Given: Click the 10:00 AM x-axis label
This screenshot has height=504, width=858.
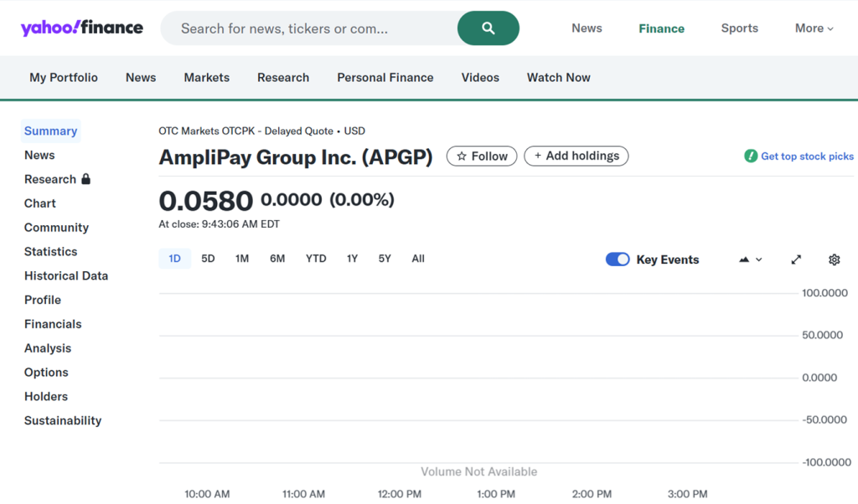Looking at the screenshot, I should [x=207, y=494].
